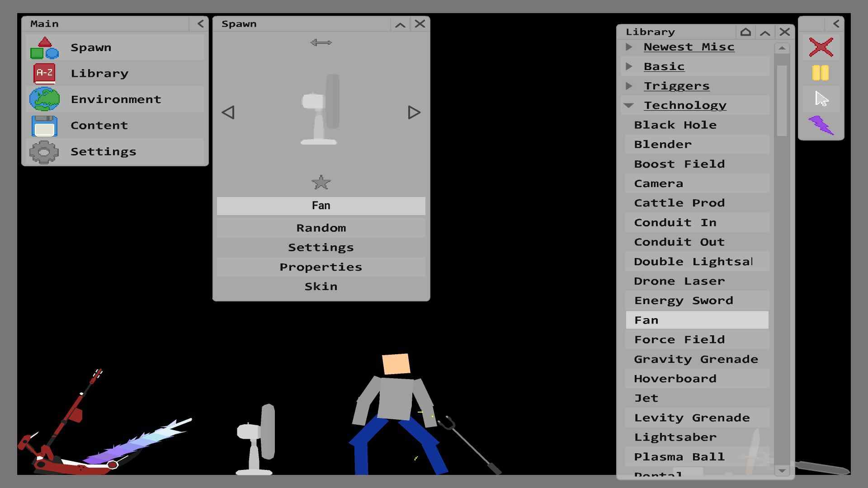Click the favorite star icon in Spawn
This screenshot has width=868, height=488.
321,183
